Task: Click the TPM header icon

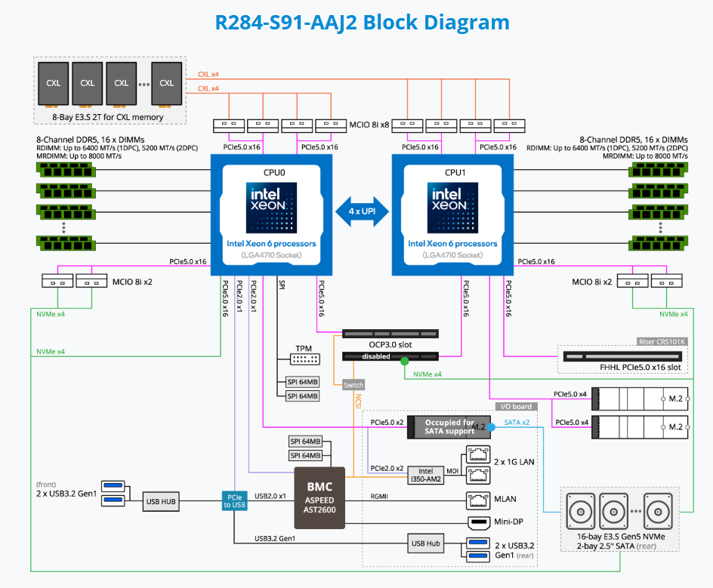Action: (303, 360)
